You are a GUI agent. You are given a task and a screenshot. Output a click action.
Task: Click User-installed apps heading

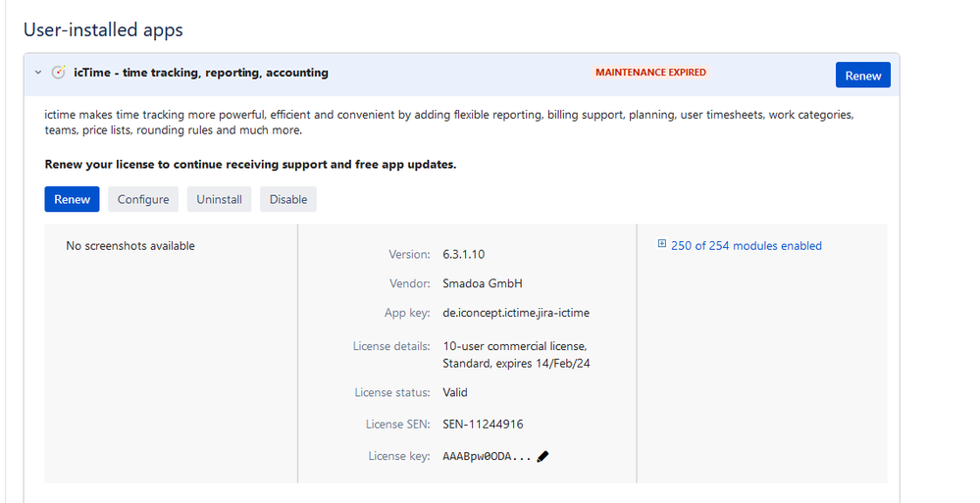coord(103,30)
